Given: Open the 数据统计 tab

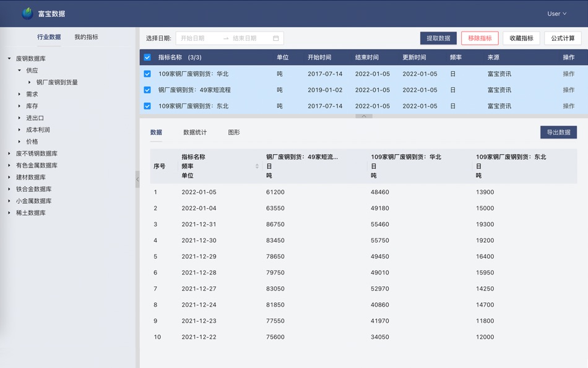Looking at the screenshot, I should (195, 132).
